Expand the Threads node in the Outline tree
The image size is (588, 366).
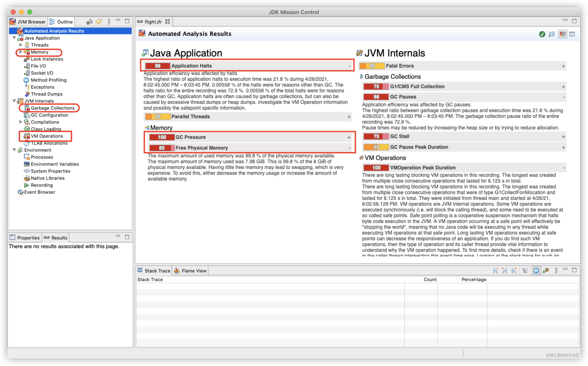point(21,45)
